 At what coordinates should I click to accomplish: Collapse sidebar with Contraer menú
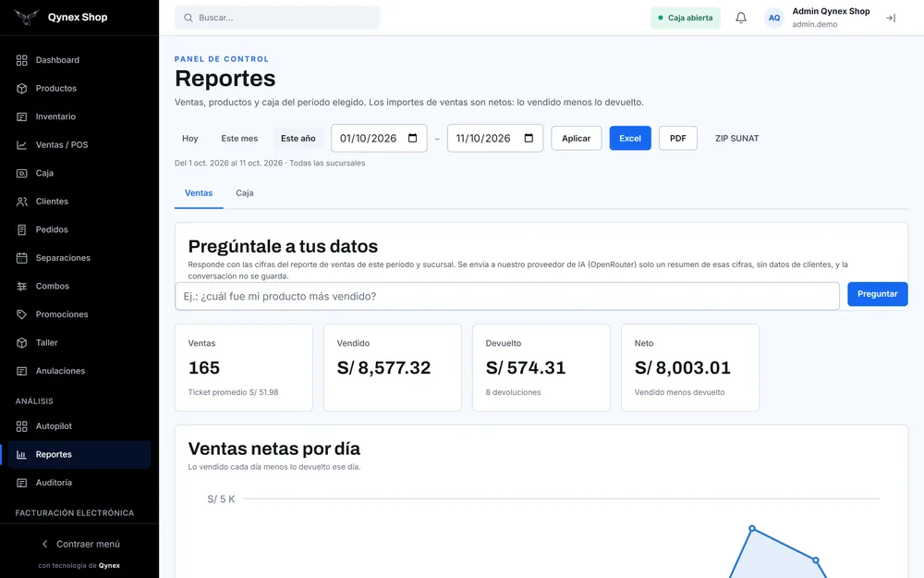[x=79, y=544]
